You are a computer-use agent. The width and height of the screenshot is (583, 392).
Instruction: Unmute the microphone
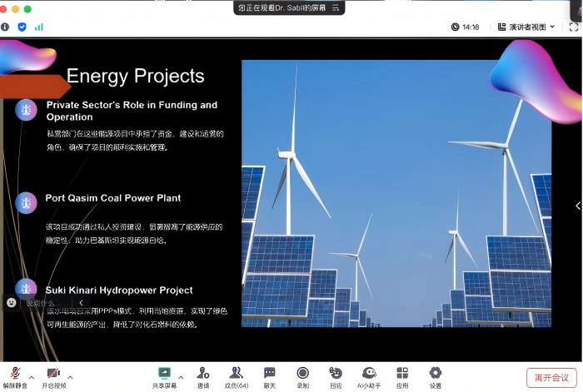coord(14,375)
